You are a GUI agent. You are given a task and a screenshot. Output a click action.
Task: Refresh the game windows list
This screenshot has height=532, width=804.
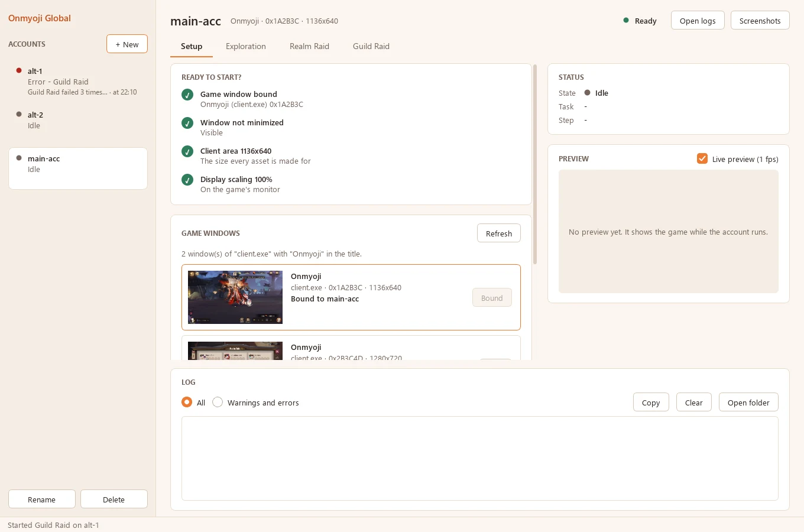[499, 233]
